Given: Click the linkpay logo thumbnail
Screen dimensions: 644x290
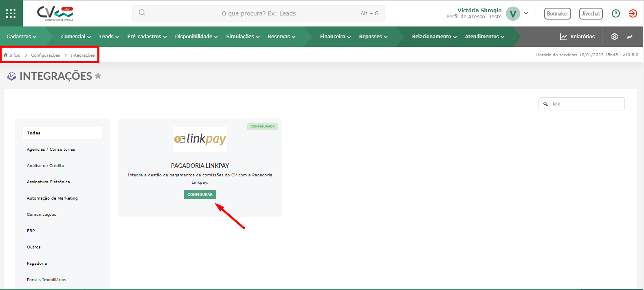Looking at the screenshot, I should [x=200, y=139].
